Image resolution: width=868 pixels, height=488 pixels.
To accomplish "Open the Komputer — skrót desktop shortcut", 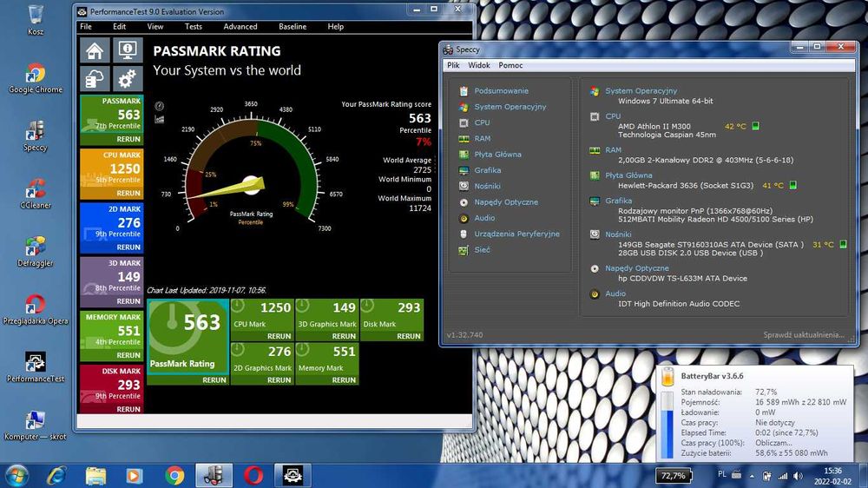I will [x=36, y=425].
